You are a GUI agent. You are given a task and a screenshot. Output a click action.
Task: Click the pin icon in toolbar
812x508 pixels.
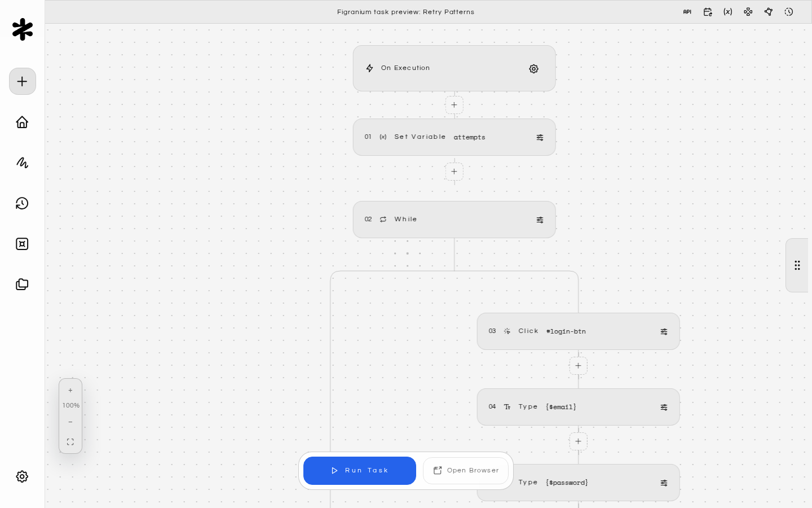click(x=769, y=12)
